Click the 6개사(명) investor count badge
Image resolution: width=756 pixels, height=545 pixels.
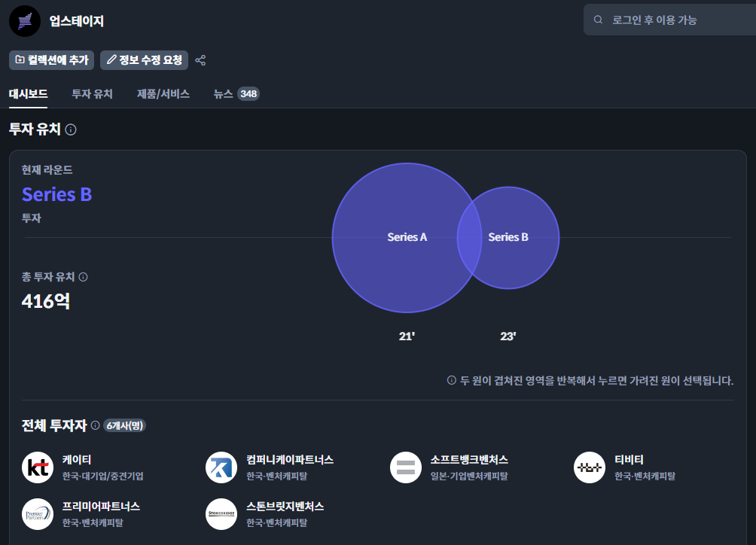click(125, 425)
